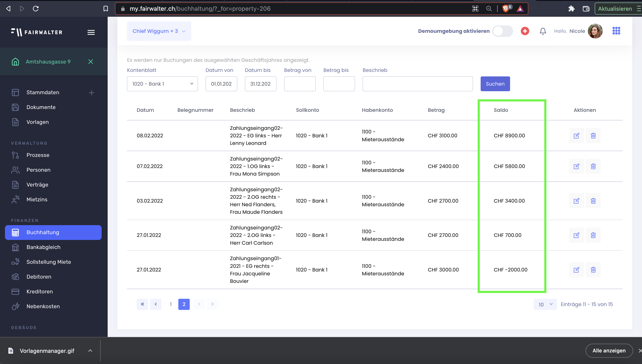642x364 pixels.
Task: Collapse sidebar with hamburger menu icon
Action: pyautogui.click(x=91, y=32)
